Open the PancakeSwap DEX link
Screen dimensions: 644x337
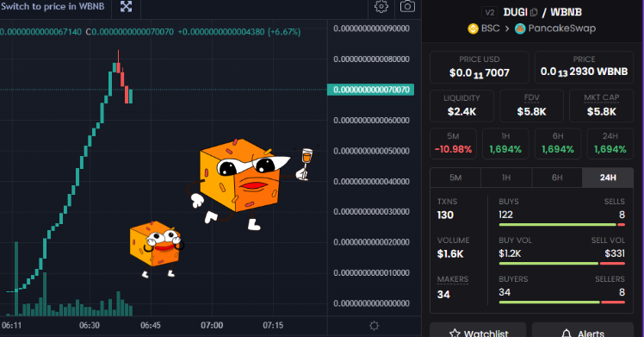[x=555, y=28]
